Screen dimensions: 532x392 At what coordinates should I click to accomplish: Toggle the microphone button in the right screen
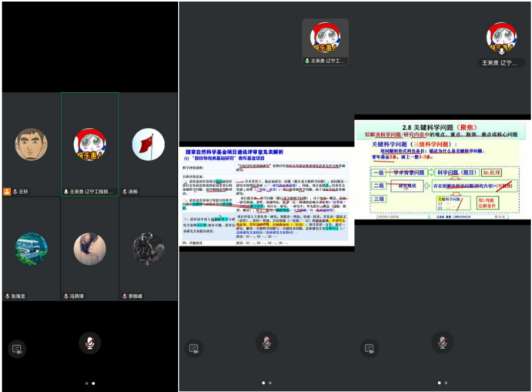click(442, 343)
